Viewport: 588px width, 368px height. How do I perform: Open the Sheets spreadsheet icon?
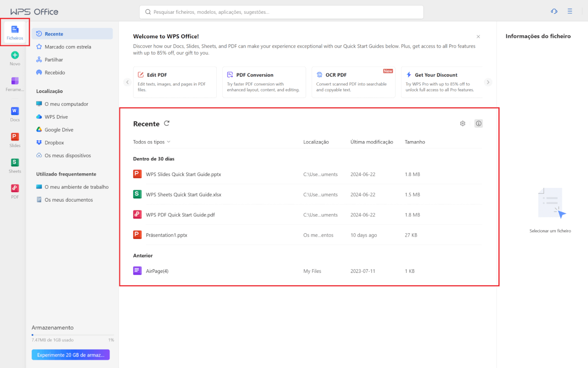coord(15,162)
